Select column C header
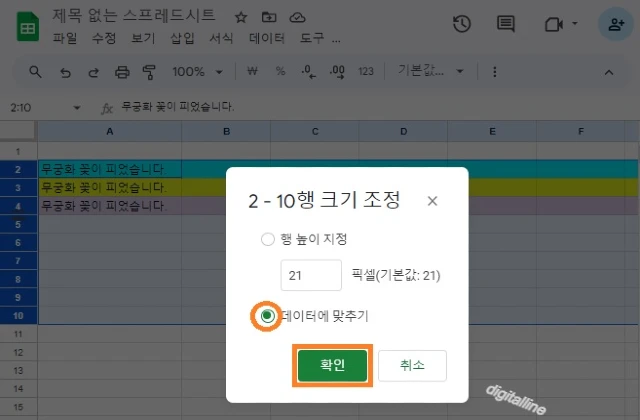The height and width of the screenshot is (420, 640). (315, 131)
